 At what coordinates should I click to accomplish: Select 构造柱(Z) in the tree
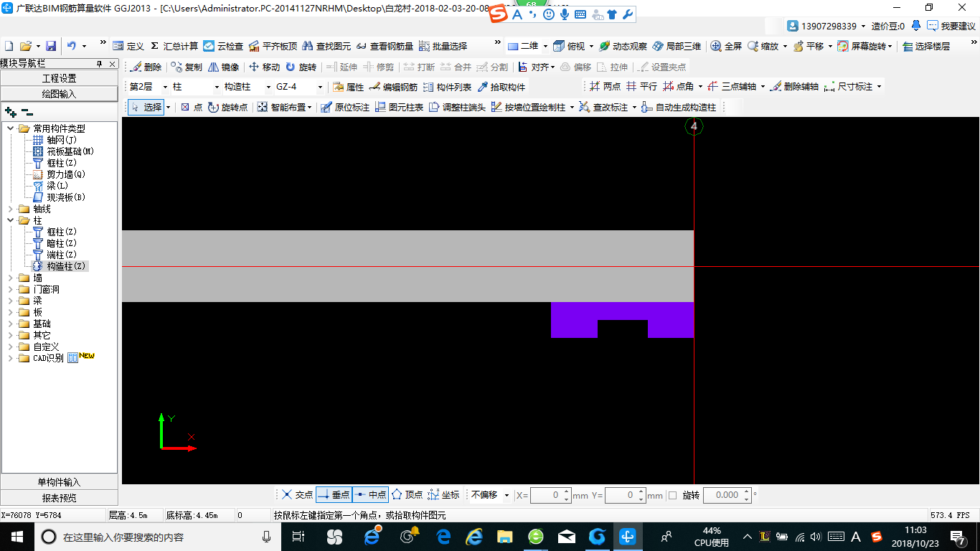coord(66,266)
